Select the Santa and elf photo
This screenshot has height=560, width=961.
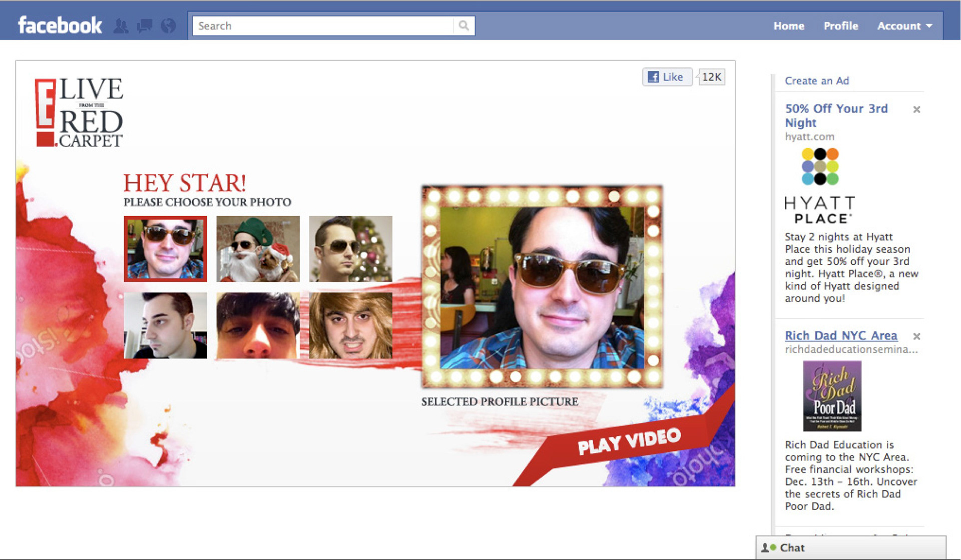[258, 249]
